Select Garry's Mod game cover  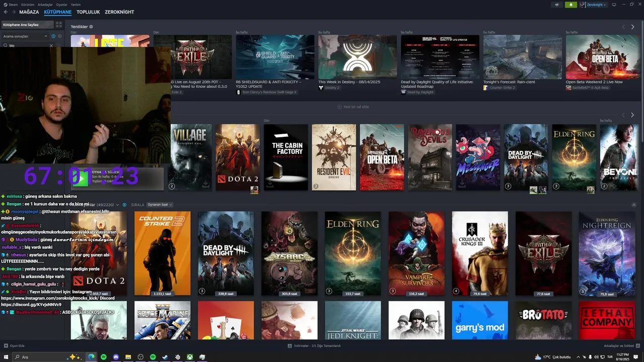[x=480, y=320]
